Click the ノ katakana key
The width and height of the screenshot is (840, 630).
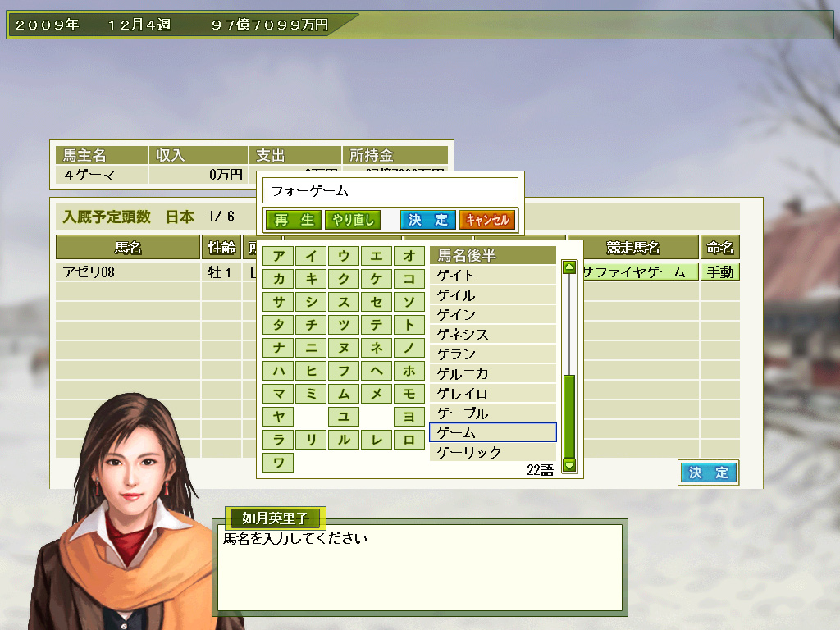[x=409, y=348]
